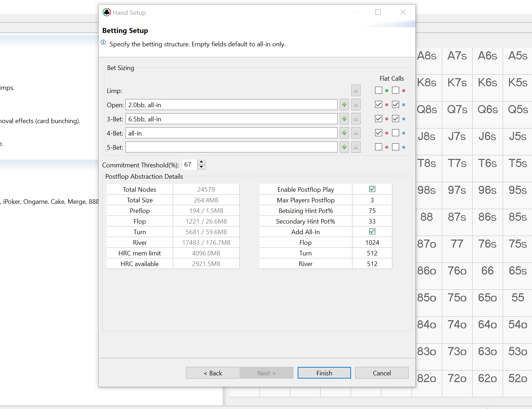
Task: Enable the first Limp flat call checkbox
Action: click(x=379, y=90)
